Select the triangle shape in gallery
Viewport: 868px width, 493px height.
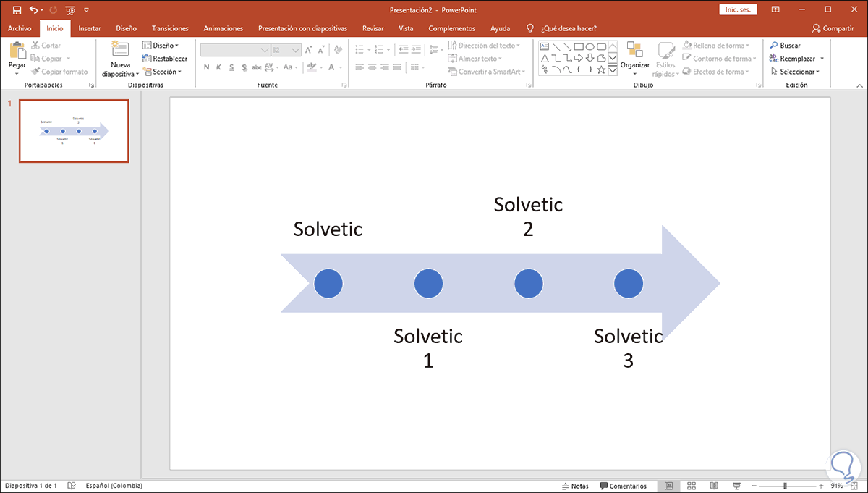(544, 58)
